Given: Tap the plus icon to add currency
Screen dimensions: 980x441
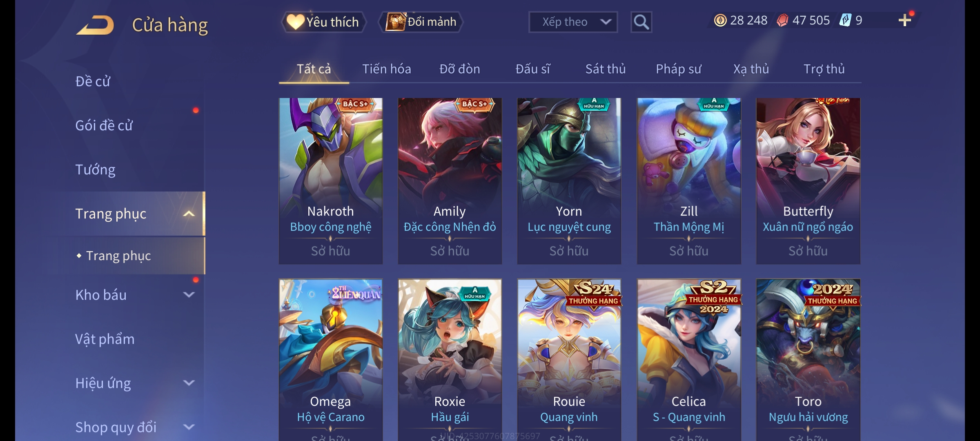Looking at the screenshot, I should point(905,20).
